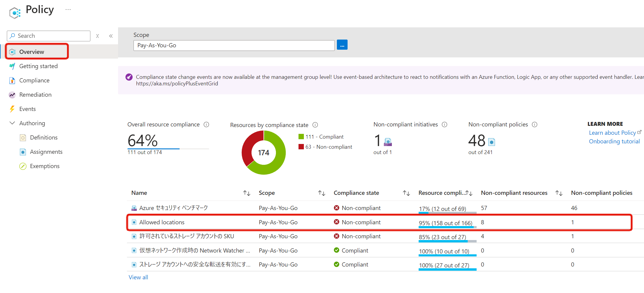Open Compliance menu item
Viewport: 644px width, 293px height.
(34, 80)
